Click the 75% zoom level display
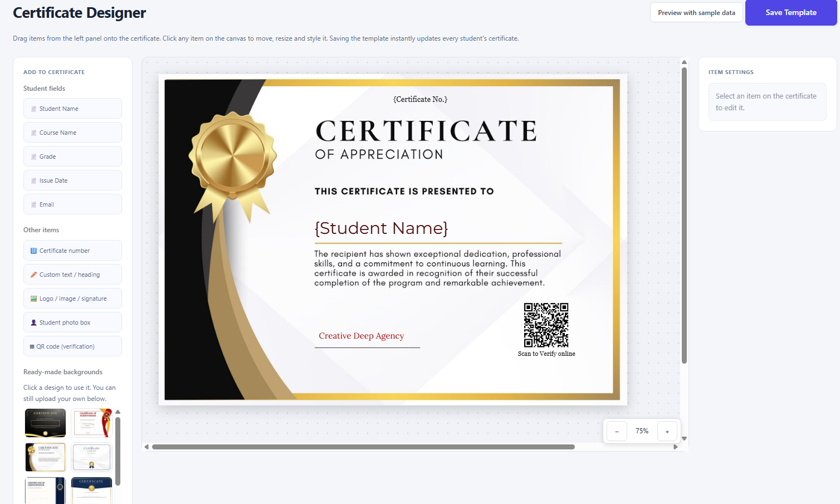Image resolution: width=840 pixels, height=504 pixels. [642, 431]
